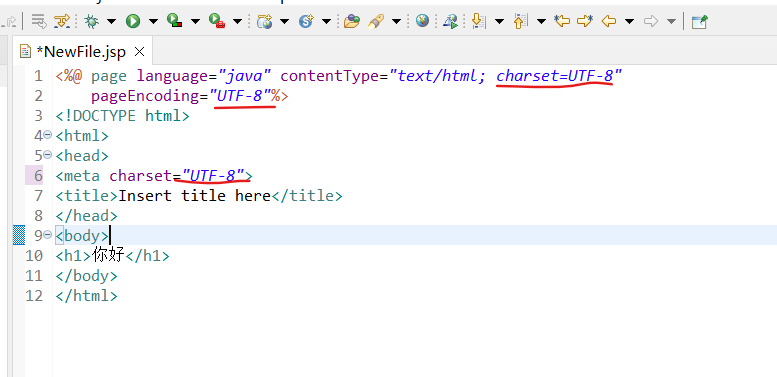The image size is (777, 377).
Task: Click the meta charset "UTF-8" value
Action: coord(214,176)
